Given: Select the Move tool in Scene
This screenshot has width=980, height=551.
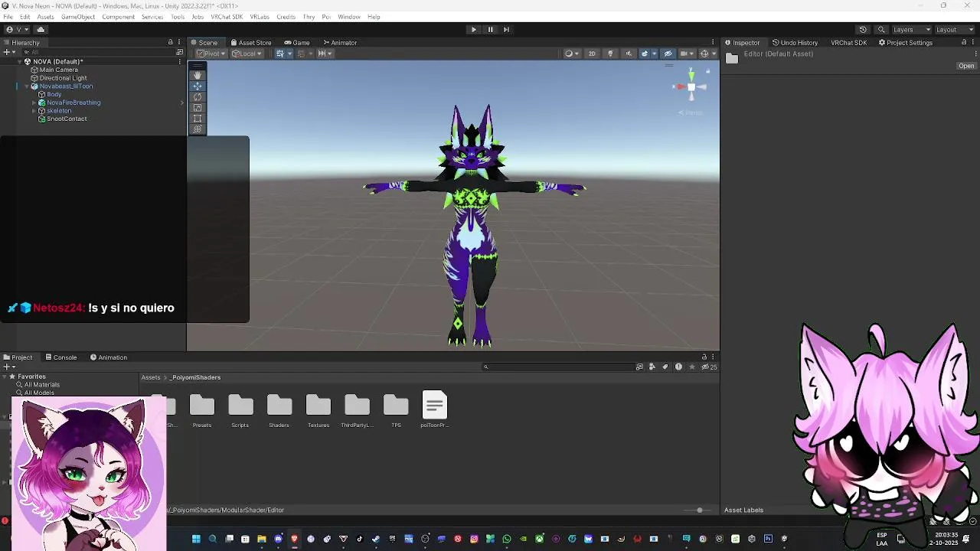Looking at the screenshot, I should coord(198,86).
